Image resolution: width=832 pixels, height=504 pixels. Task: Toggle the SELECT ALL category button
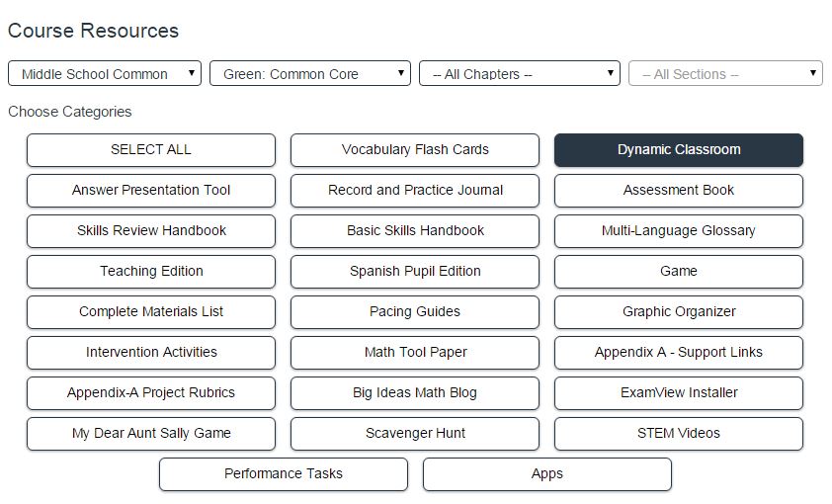(151, 150)
